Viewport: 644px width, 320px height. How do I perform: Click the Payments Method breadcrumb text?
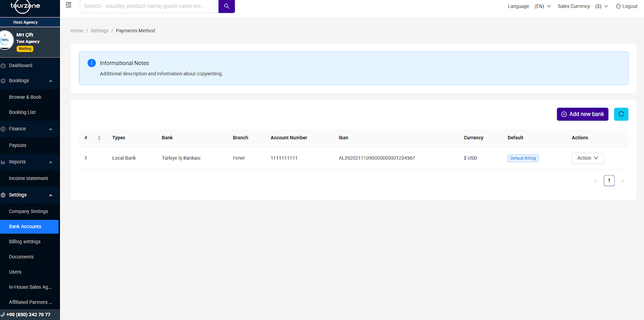pos(135,31)
